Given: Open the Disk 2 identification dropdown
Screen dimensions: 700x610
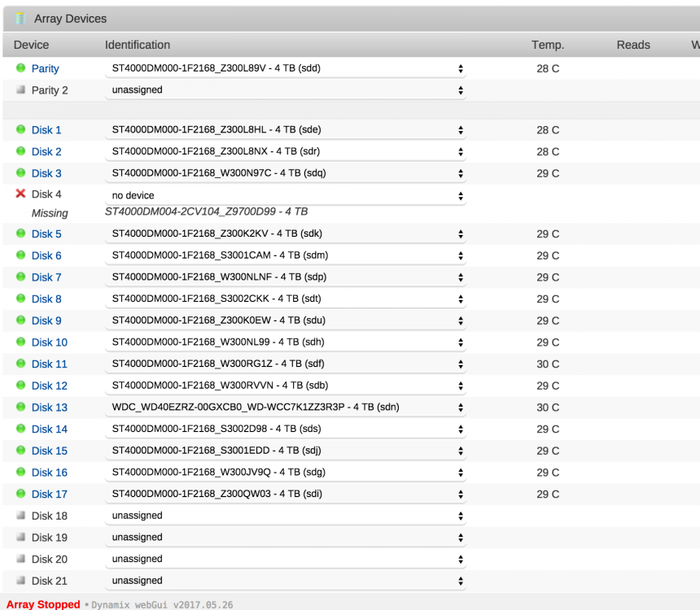Looking at the screenshot, I should pyautogui.click(x=286, y=151).
